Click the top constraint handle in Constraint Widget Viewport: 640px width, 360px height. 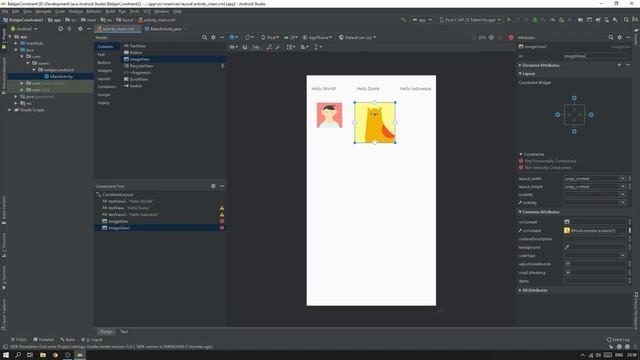(x=574, y=98)
